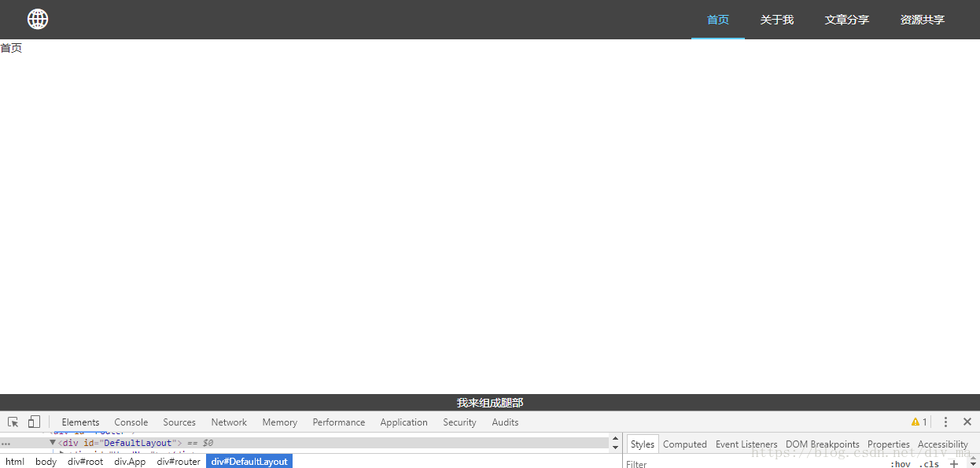The width and height of the screenshot is (980, 468).
Task: Click the html breadcrumb
Action: 15,462
